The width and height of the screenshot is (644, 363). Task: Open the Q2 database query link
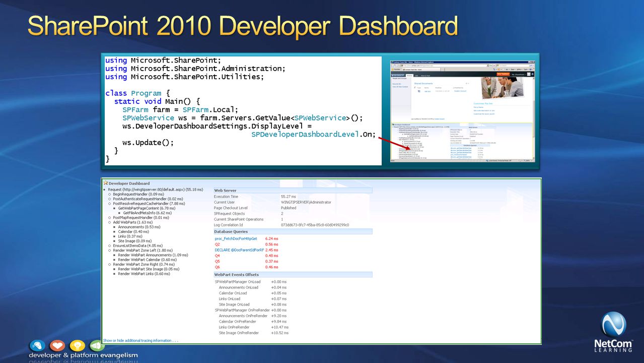pos(217,244)
